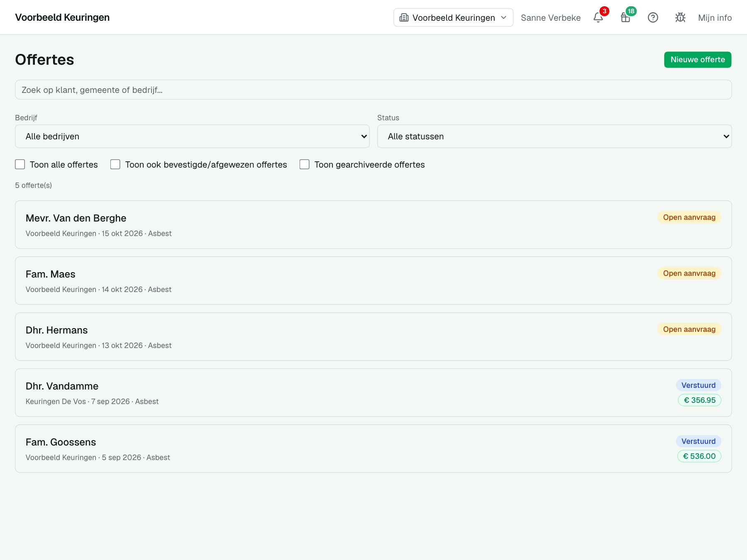This screenshot has width=747, height=560.
Task: Click user name 'Sanne Verbeke'
Action: tap(551, 17)
